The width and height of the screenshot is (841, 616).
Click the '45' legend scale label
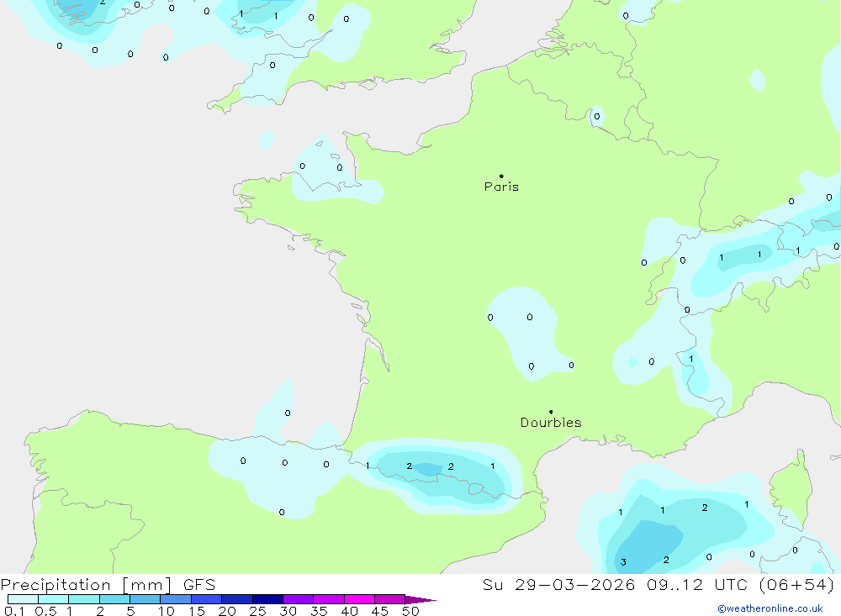coord(380,611)
